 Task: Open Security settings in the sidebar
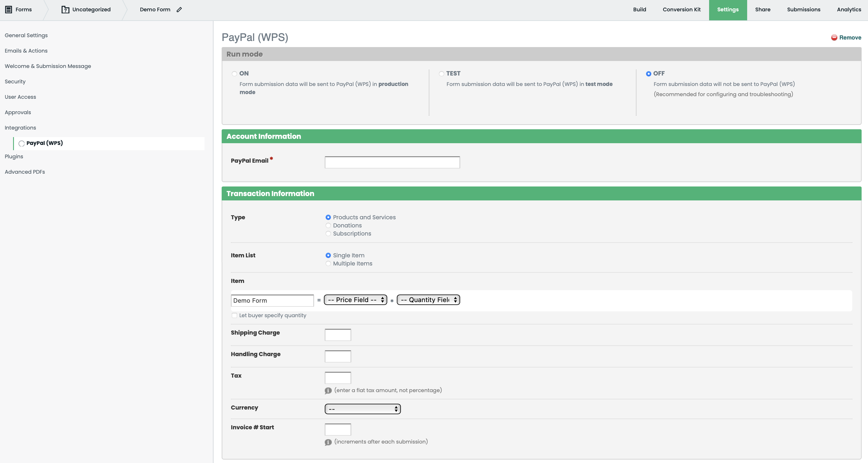click(15, 81)
